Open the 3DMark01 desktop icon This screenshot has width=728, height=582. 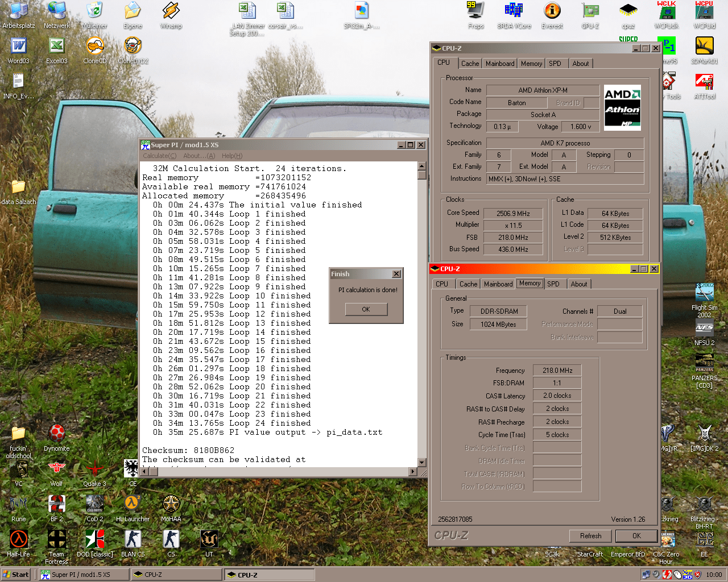coord(704,50)
